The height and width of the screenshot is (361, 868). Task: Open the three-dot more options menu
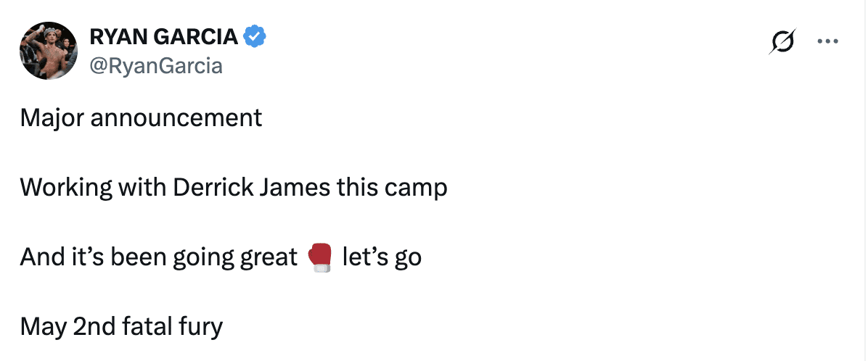827,41
